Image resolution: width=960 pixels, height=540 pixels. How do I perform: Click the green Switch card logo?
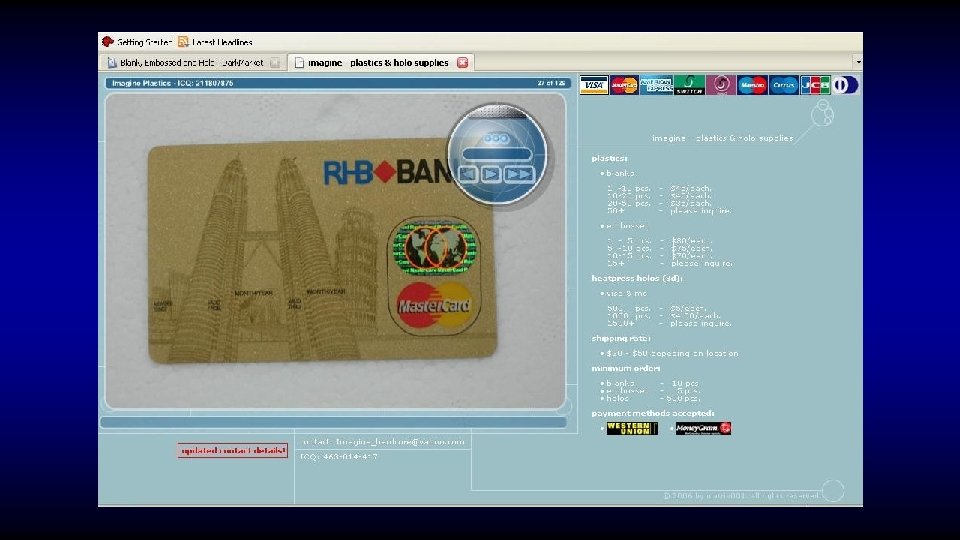(689, 85)
